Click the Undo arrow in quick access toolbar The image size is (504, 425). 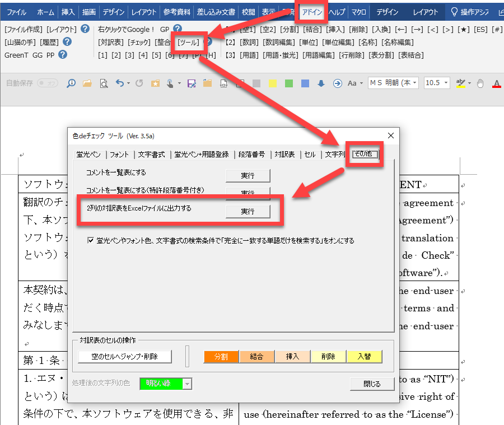tap(119, 83)
